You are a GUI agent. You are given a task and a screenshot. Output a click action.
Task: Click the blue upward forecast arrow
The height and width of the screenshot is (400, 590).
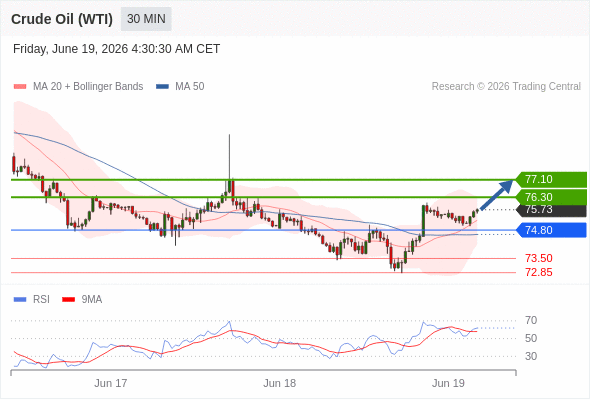click(497, 195)
